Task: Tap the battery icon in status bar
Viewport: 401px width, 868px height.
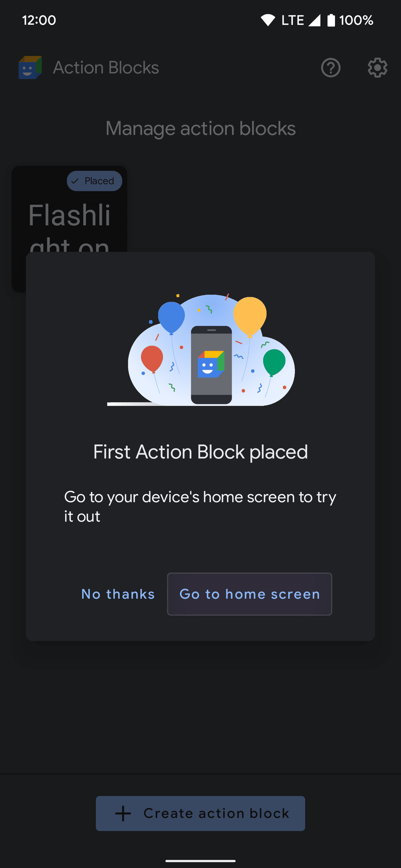Action: point(331,20)
